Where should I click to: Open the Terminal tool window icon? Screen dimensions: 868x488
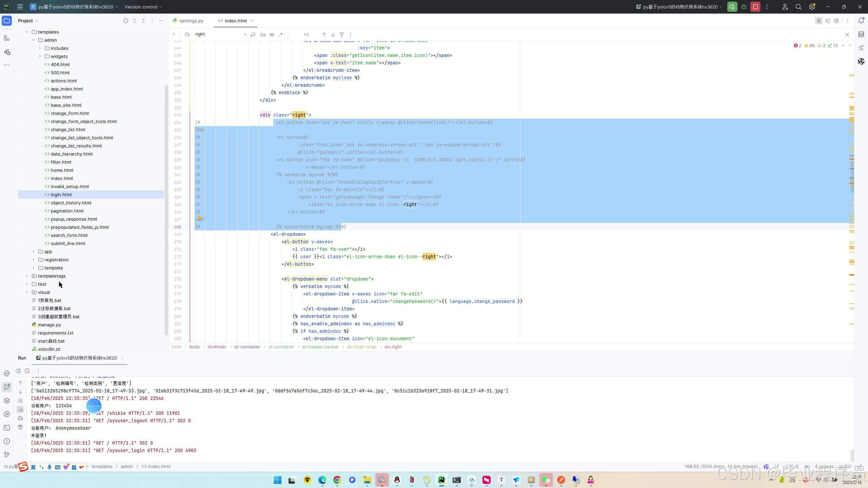coord(7,428)
